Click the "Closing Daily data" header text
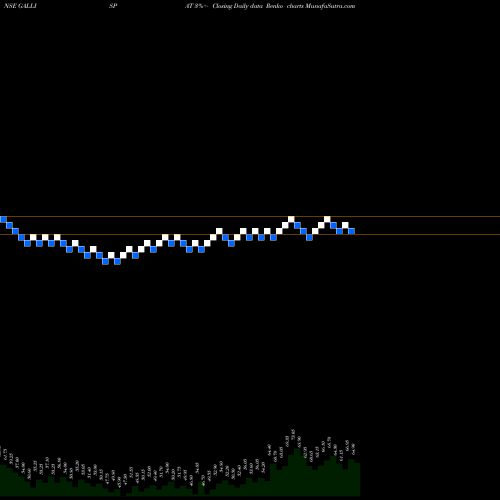Screen dimensions: 500x500 coord(237,6)
